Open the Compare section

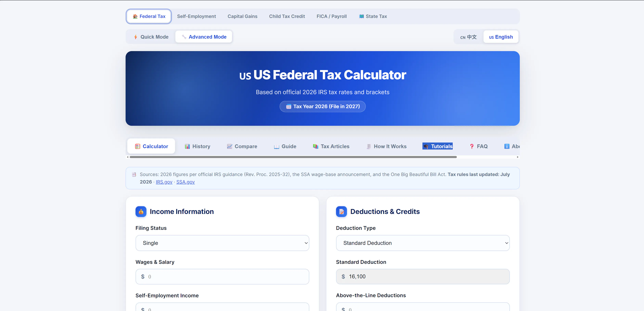pyautogui.click(x=242, y=146)
